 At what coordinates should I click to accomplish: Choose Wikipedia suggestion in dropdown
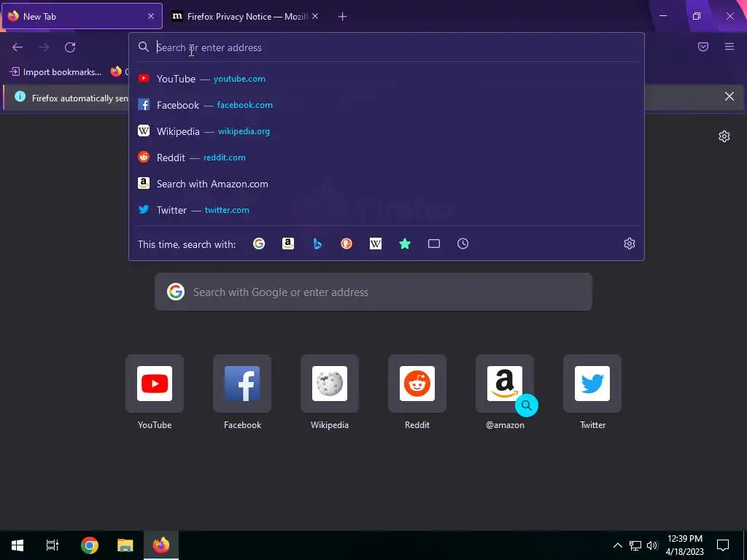point(387,131)
